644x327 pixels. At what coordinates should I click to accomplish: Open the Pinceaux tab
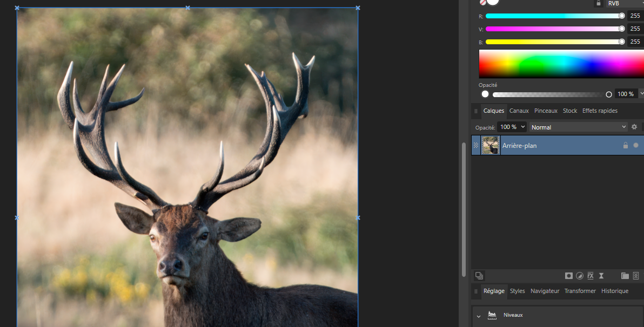[x=546, y=111]
